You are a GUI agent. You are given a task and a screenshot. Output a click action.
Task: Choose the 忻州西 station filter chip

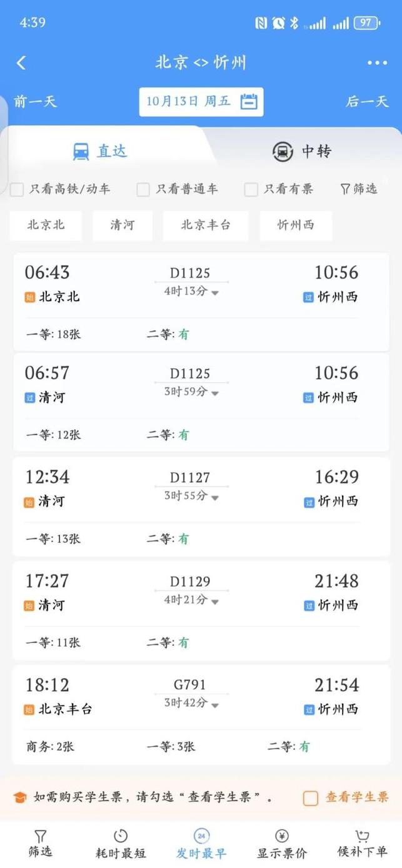pos(295,225)
